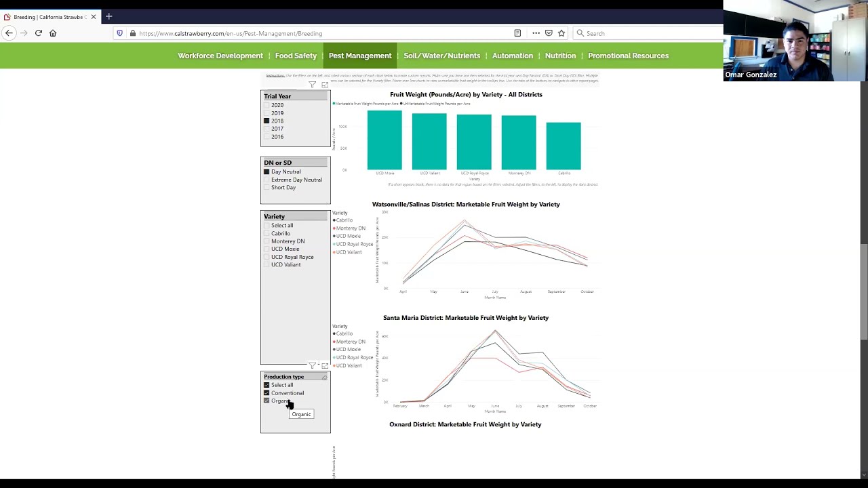Image resolution: width=868 pixels, height=488 pixels.
Task: Click the page vertical scrollbar thumb
Action: (x=863, y=291)
